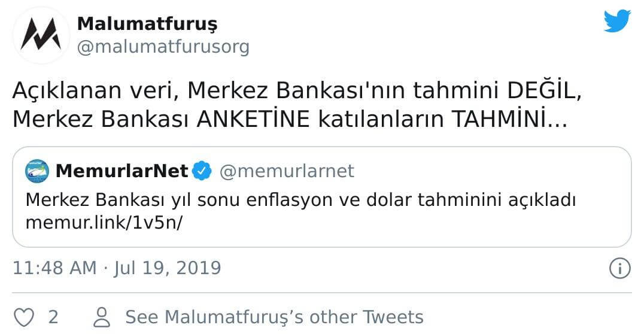The height and width of the screenshot is (334, 644).
Task: Click the Malumatfuruş profile avatar
Action: click(41, 35)
